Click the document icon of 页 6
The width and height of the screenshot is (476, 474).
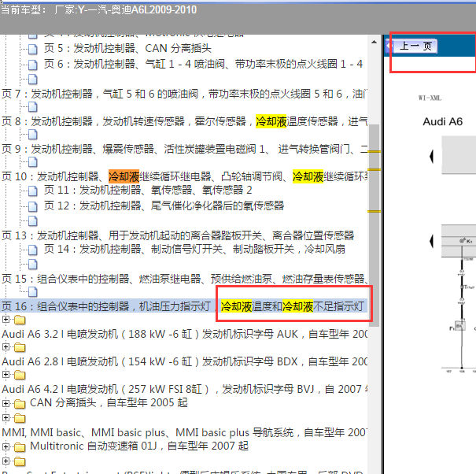[x=32, y=65]
